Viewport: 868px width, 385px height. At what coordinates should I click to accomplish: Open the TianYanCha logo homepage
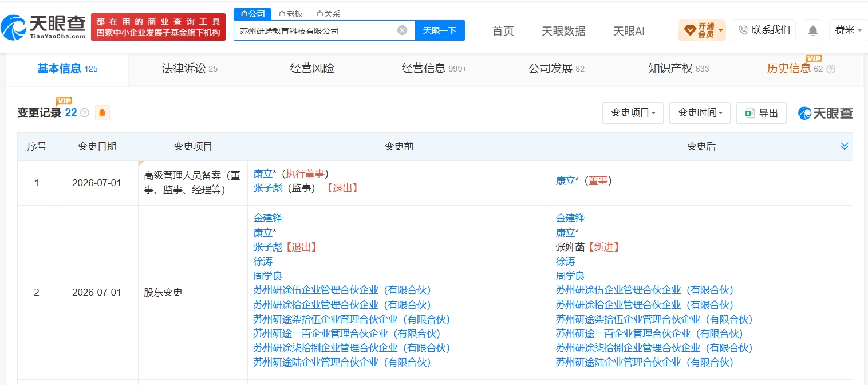coord(42,27)
